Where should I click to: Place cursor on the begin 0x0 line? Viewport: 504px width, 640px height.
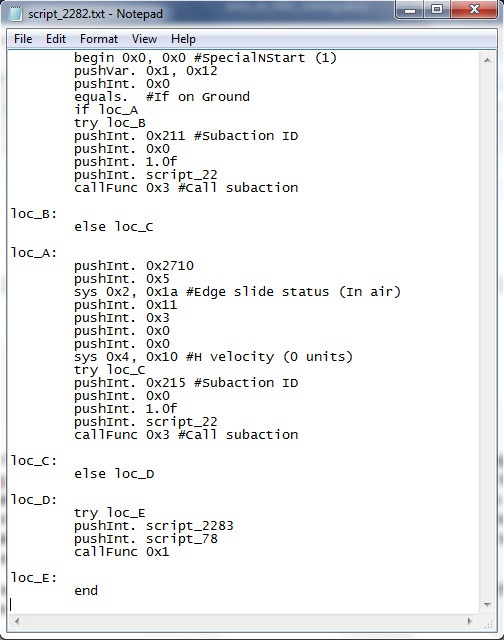[x=205, y=58]
